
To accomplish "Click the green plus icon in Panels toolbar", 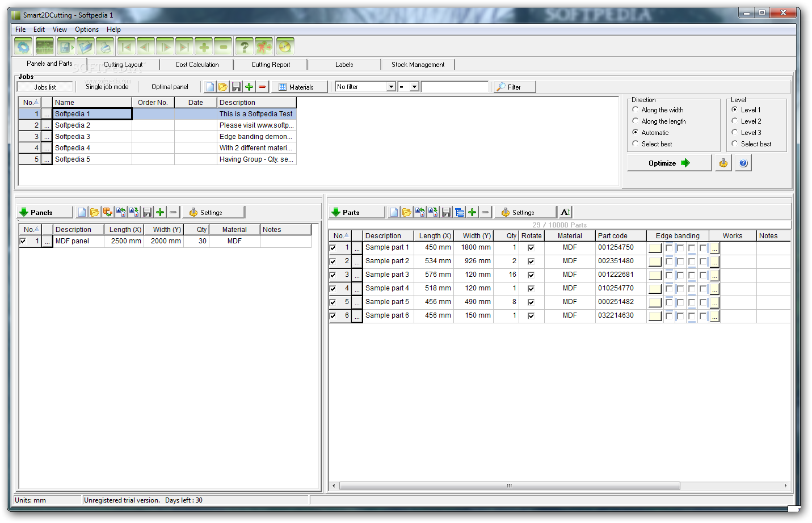I will (x=160, y=212).
